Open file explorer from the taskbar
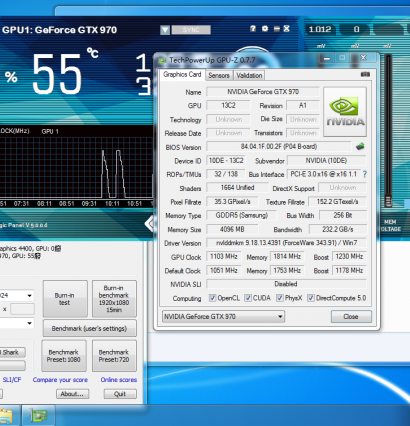 [6, 416]
